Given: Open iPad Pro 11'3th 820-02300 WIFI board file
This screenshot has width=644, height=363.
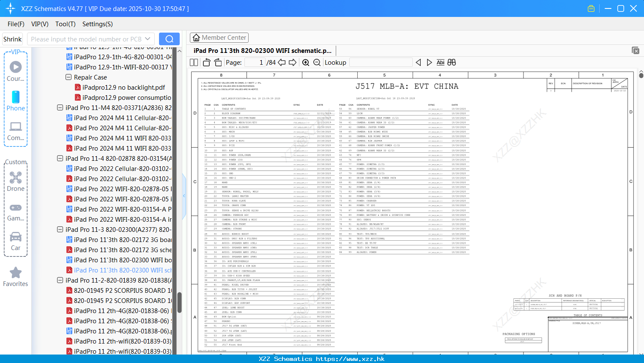Looking at the screenshot, I should (x=123, y=260).
